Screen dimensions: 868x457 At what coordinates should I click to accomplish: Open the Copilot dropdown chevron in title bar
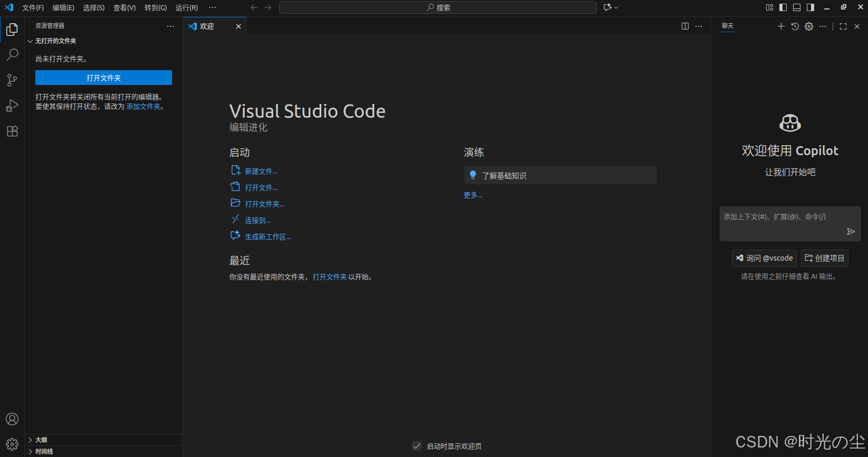[616, 7]
